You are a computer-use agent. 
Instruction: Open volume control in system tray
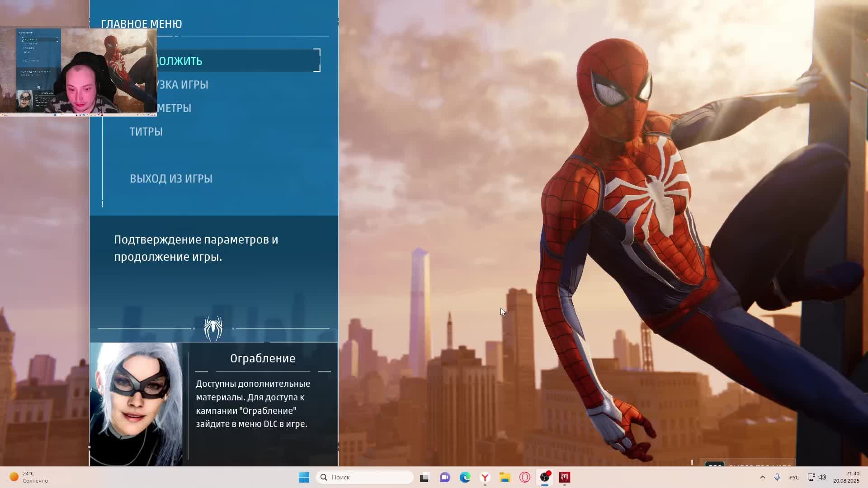[822, 477]
